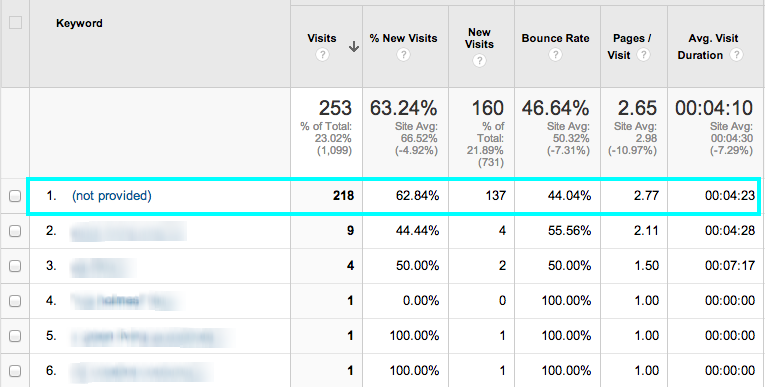This screenshot has height=387, width=765.
Task: Click the 44.44% value in row 2
Action: click(417, 231)
